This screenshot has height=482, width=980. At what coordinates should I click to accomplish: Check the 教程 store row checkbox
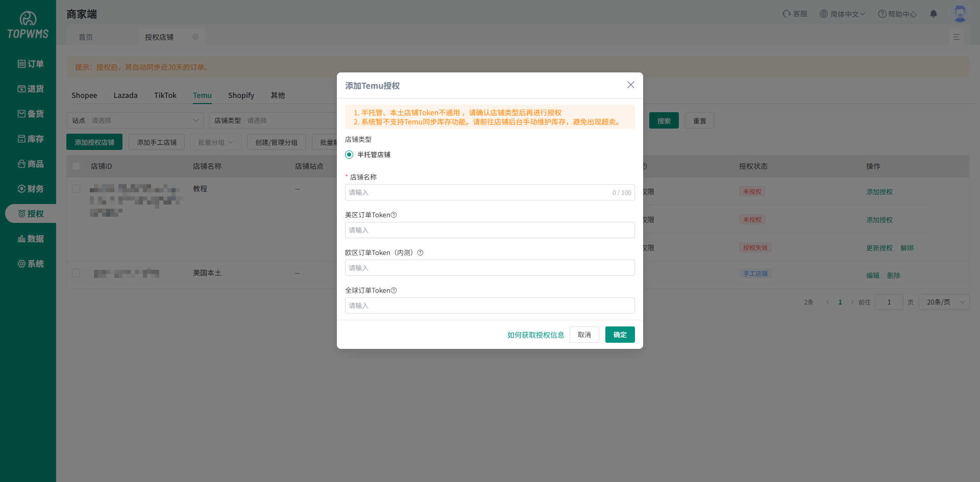[x=76, y=189]
